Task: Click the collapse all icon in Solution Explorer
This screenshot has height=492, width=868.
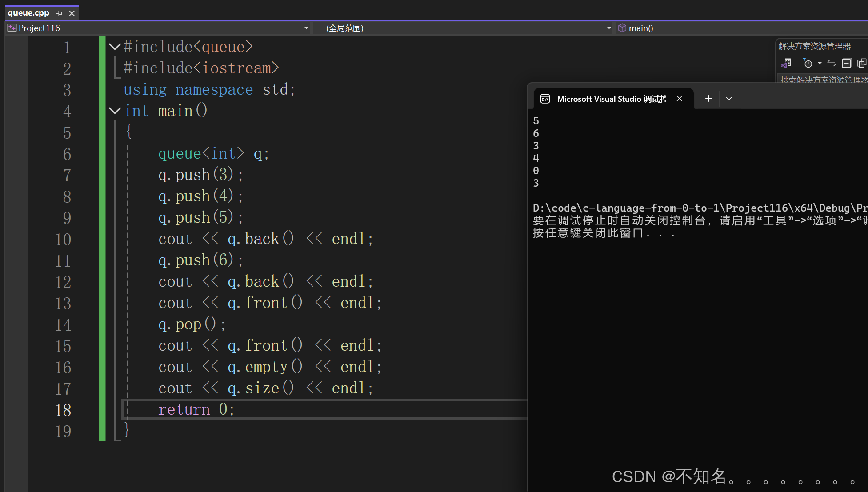Action: tap(847, 63)
